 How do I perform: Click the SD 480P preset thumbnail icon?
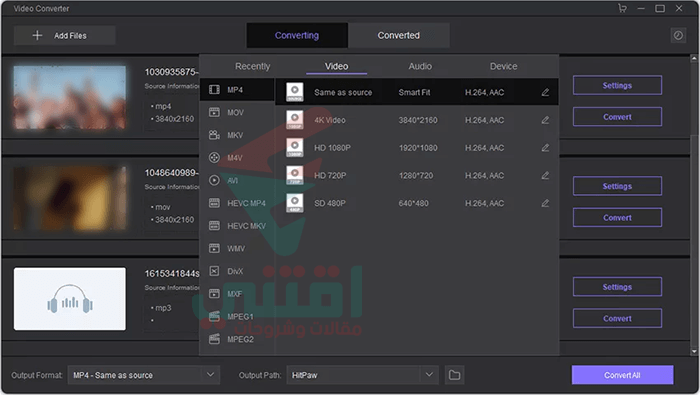295,203
